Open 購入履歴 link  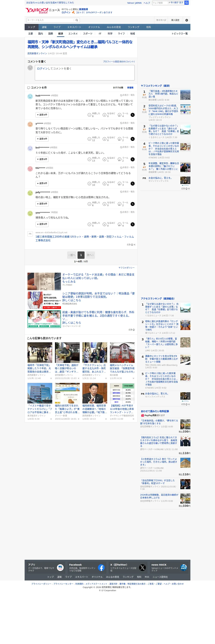tap(175, 20)
